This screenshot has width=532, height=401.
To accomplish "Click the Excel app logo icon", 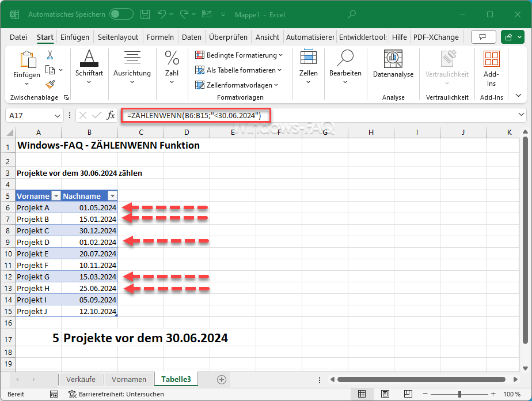I will [14, 14].
